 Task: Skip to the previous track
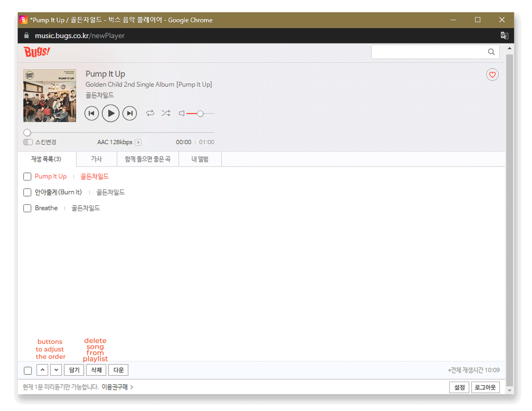click(92, 113)
